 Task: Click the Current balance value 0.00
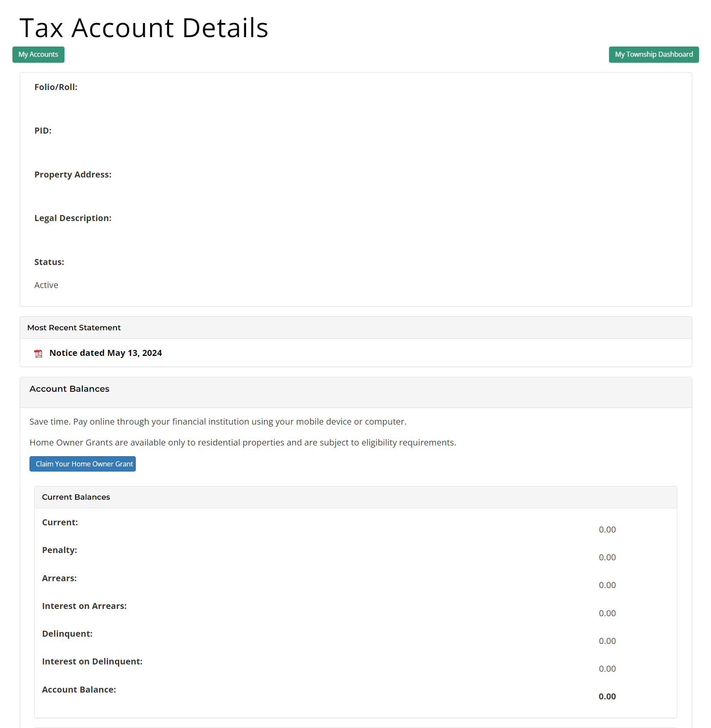point(607,530)
